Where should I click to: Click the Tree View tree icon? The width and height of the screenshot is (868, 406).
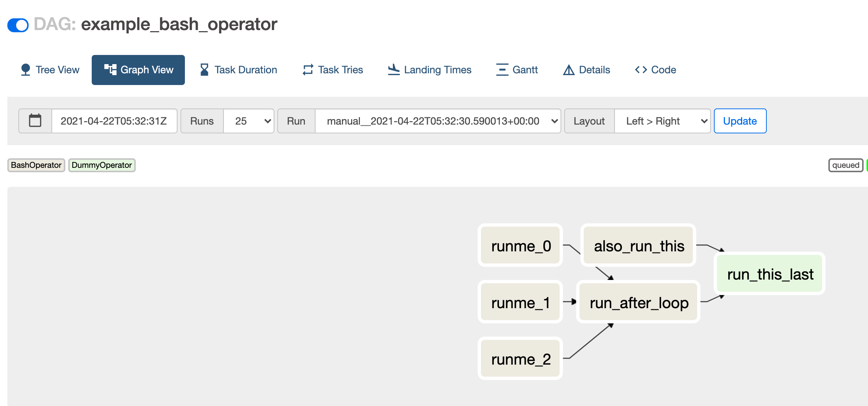point(25,70)
